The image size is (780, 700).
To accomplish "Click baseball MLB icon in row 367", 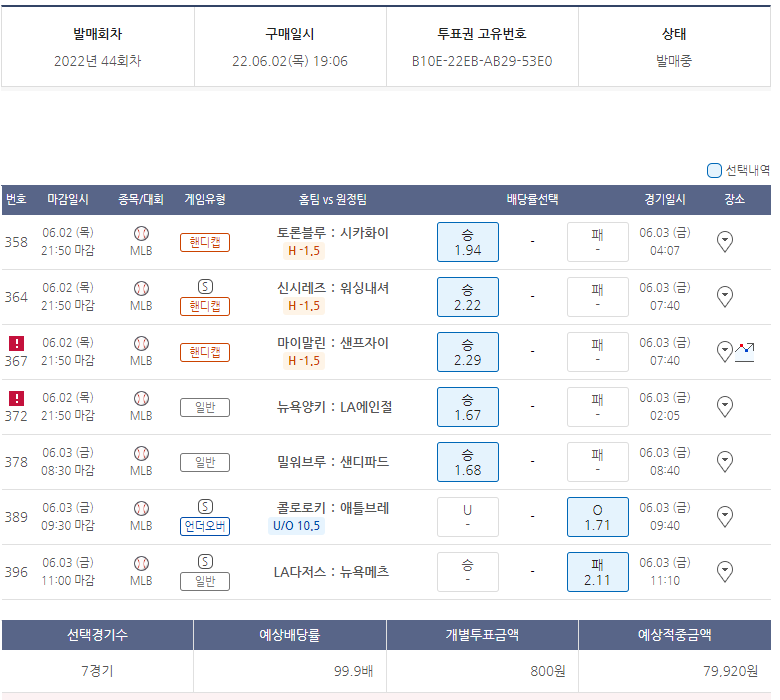I will [x=141, y=343].
